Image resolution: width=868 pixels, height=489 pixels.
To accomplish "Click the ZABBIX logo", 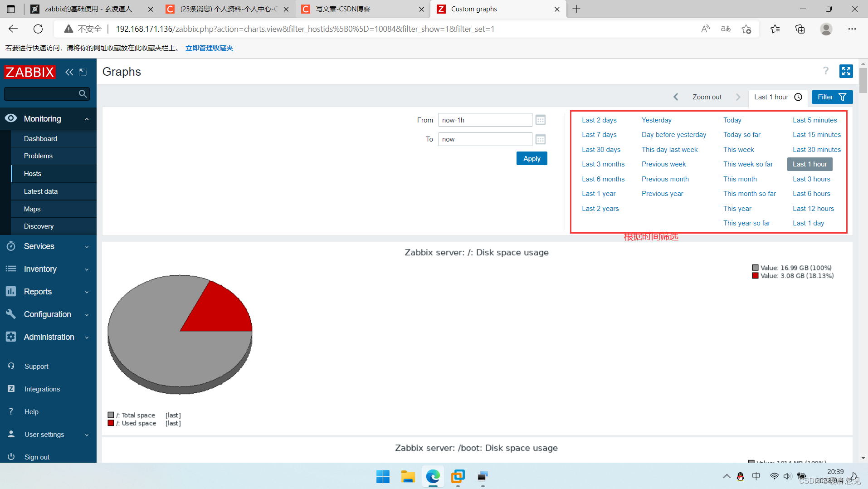I will (30, 72).
